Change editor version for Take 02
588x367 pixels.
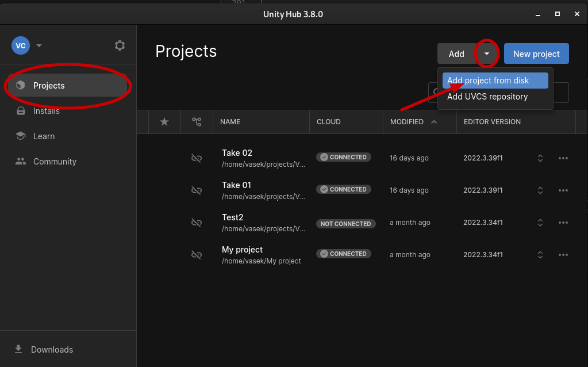(x=540, y=158)
